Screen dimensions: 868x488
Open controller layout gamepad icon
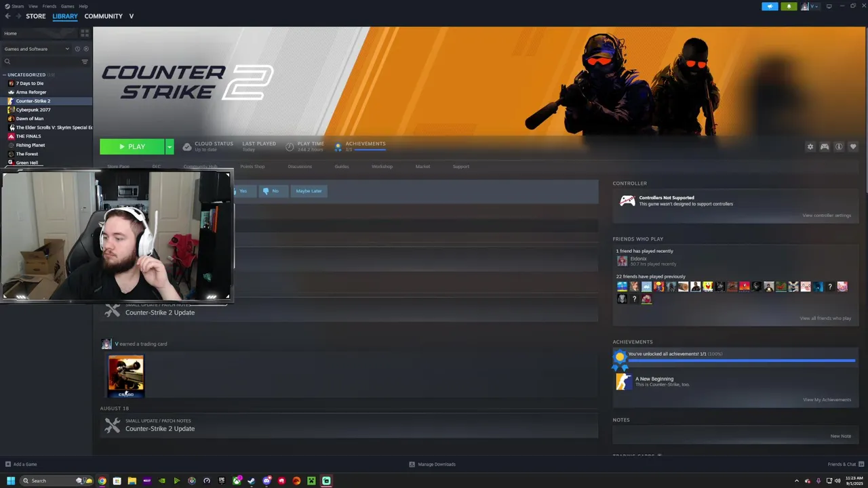(x=825, y=146)
